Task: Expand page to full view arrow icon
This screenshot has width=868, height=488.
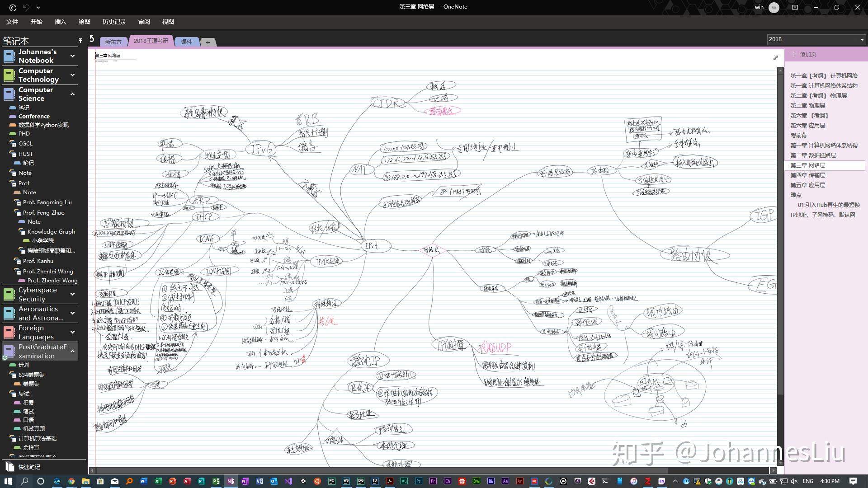Action: 776,58
